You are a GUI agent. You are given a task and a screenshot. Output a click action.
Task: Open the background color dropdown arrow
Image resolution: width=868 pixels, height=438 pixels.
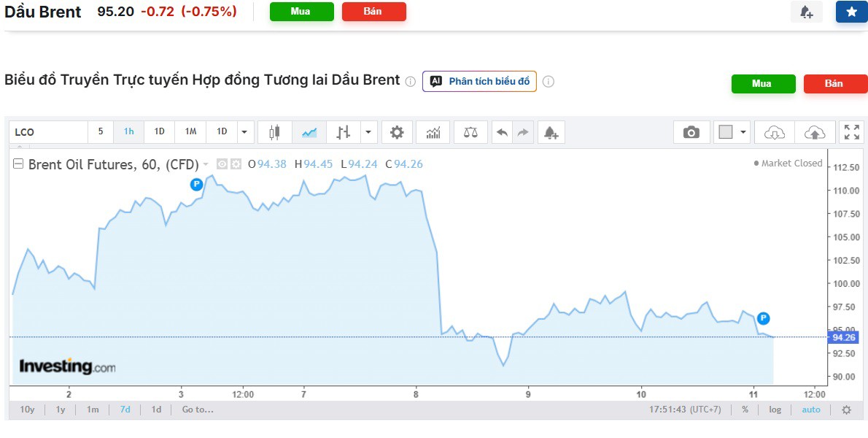pos(743,132)
